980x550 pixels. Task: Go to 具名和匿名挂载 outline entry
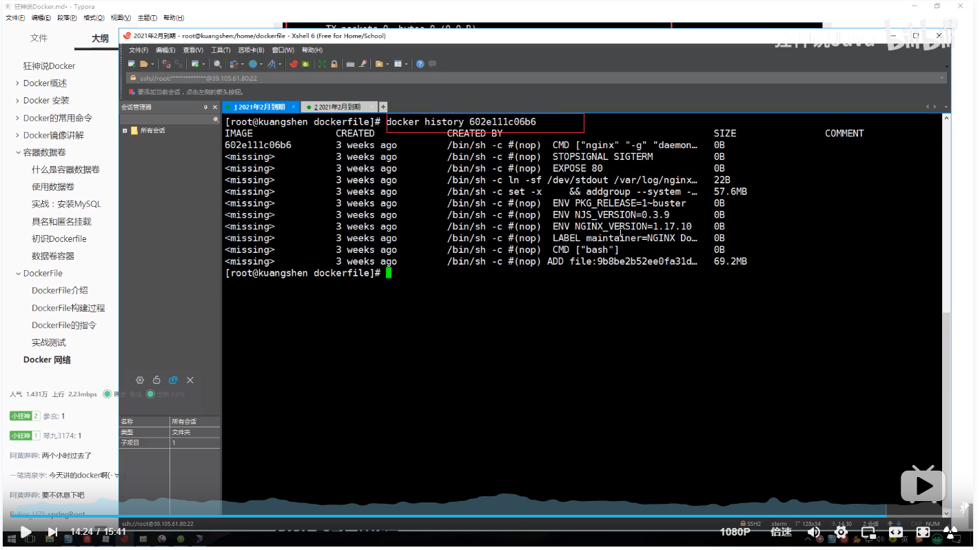coord(61,222)
